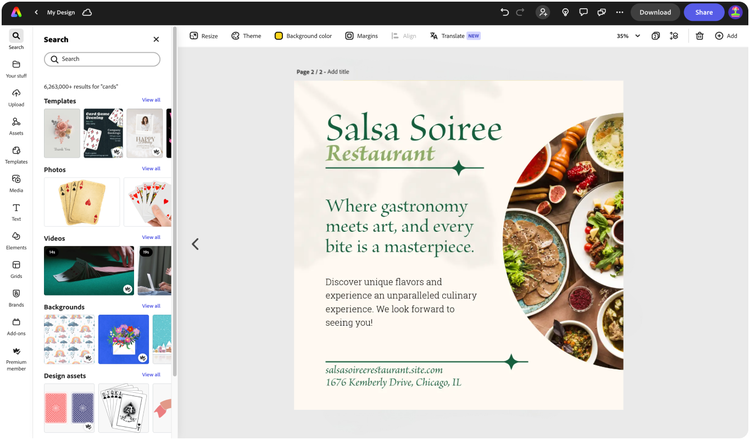Click Add title next to Page 2 / 2
Image resolution: width=750 pixels, height=440 pixels.
click(338, 72)
